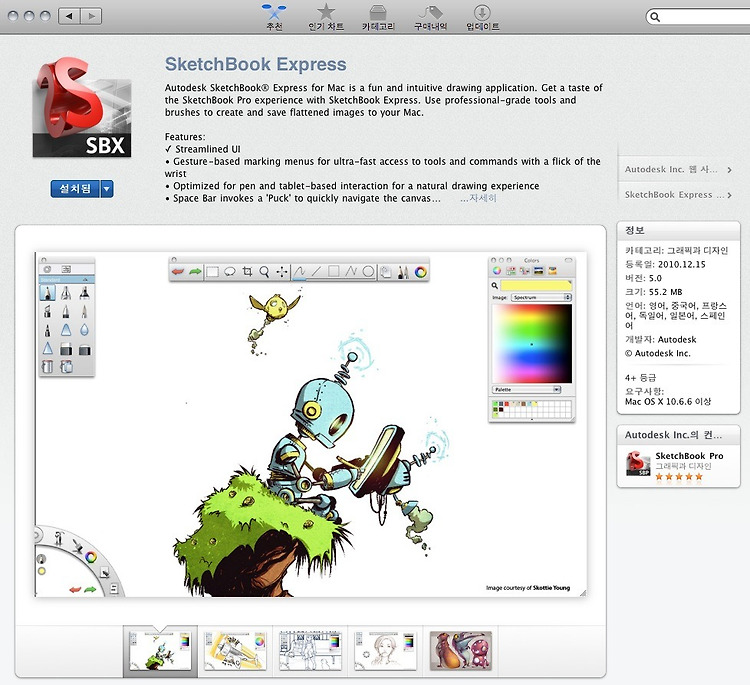
Task: Click the SketchBook Express title
Action: (x=255, y=64)
